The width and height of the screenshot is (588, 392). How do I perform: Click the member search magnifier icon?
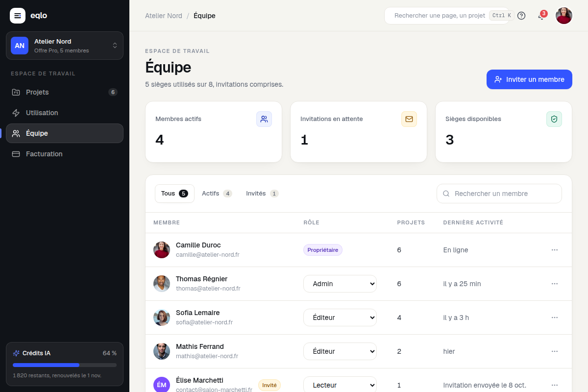[x=446, y=194]
